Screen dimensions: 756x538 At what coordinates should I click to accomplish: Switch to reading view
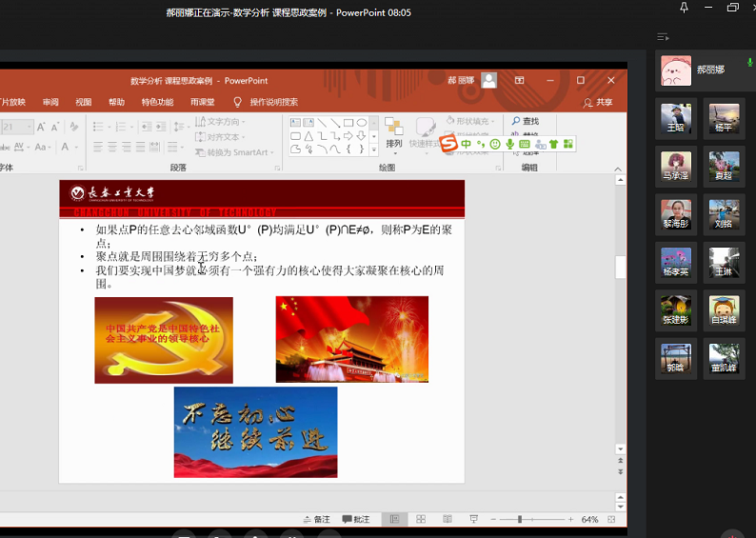446,520
